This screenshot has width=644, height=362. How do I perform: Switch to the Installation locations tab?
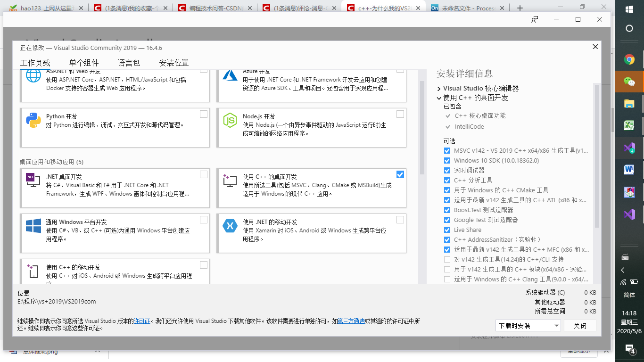pyautogui.click(x=174, y=63)
